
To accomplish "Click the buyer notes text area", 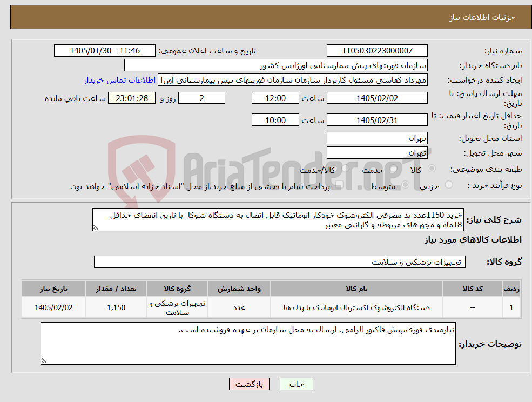I will point(248,343).
